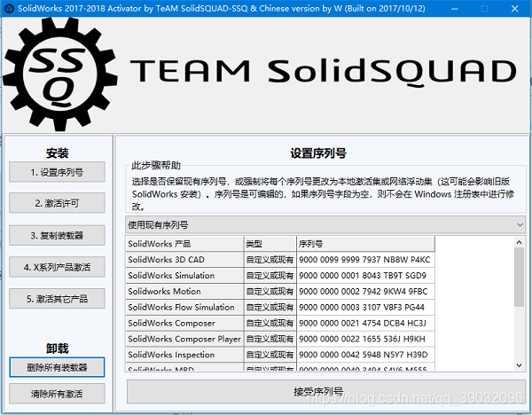This screenshot has width=532, height=415.
Task: Click the '4. X系列产品激活' button
Action: (x=57, y=267)
